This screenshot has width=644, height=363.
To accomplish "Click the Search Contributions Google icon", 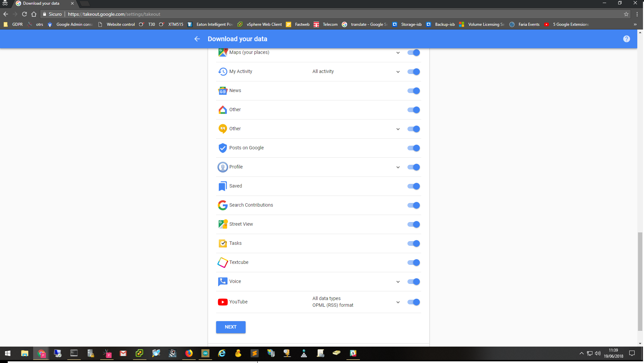I will (222, 205).
